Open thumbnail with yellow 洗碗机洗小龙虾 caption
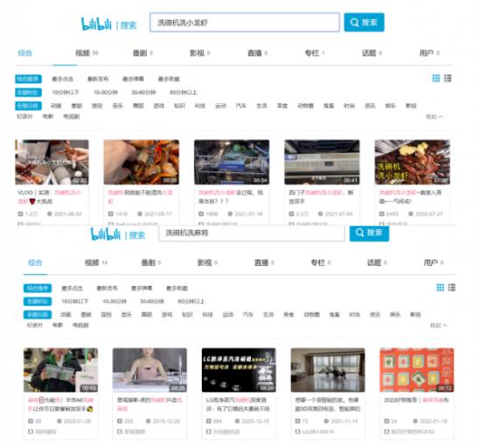Viewport: 481px width, 448px height. (412, 162)
